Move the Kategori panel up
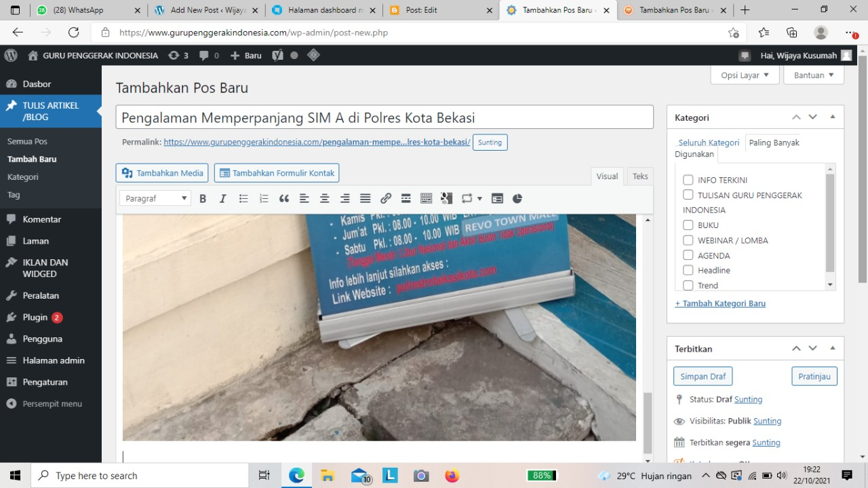This screenshot has height=488, width=868. coord(797,117)
